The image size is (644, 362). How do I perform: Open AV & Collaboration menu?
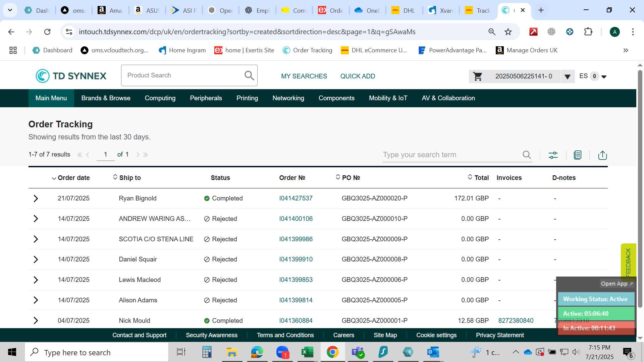448,98
